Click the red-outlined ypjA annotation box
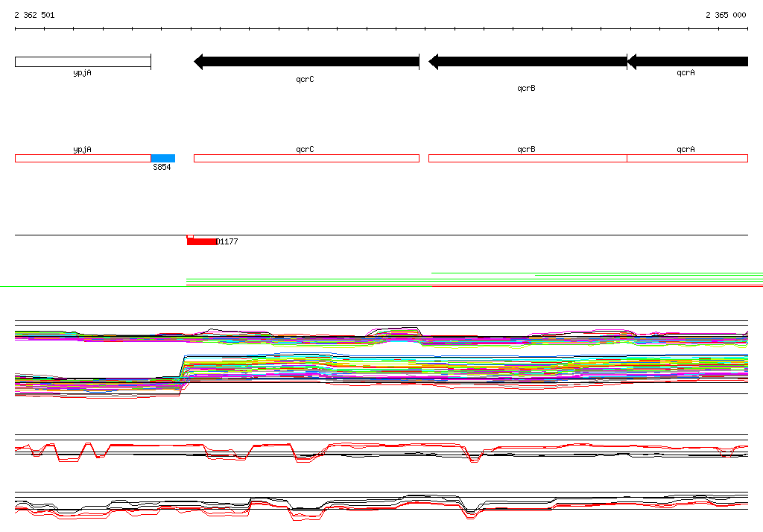 [83, 158]
